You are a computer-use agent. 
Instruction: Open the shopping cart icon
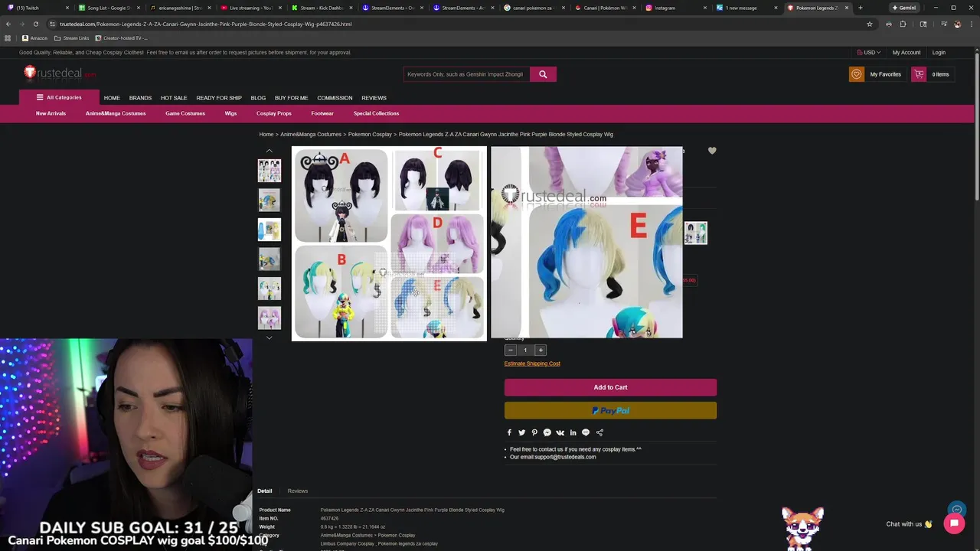[919, 74]
